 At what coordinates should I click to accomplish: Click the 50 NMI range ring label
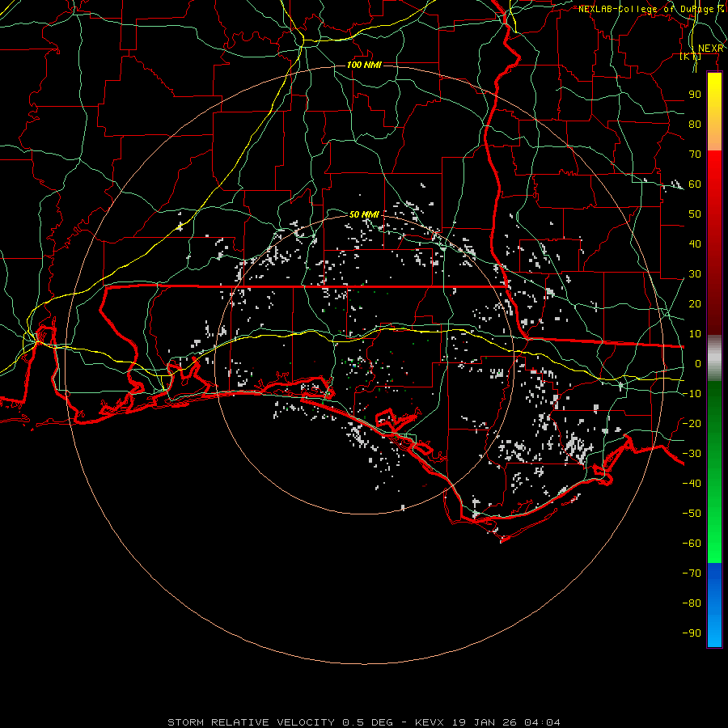(x=365, y=214)
